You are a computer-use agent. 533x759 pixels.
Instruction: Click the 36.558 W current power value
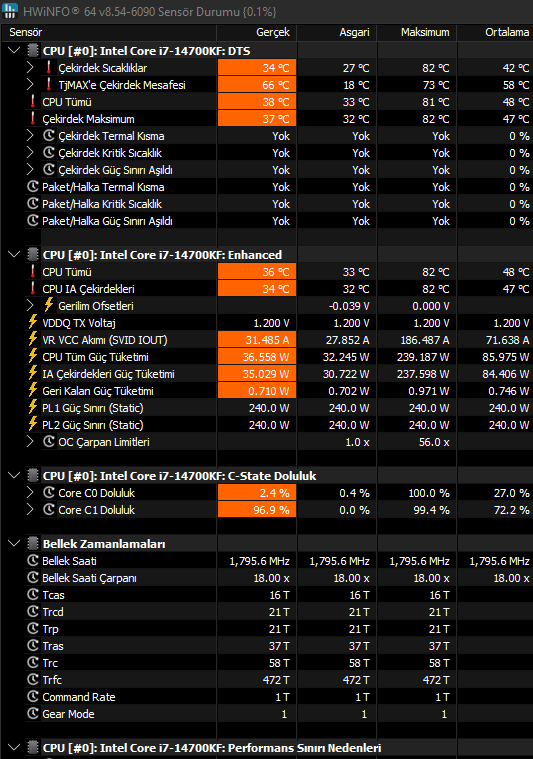(266, 357)
